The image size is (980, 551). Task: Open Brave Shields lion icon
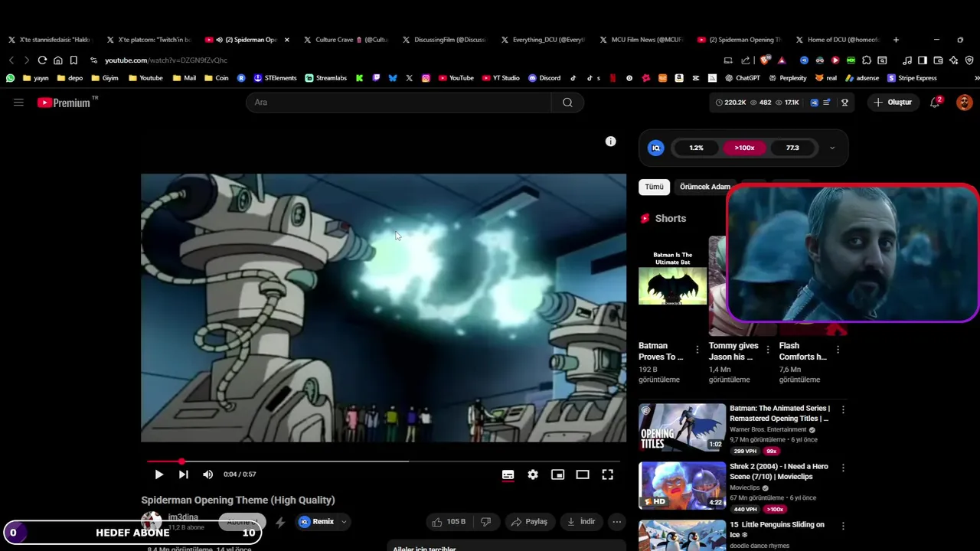coord(765,60)
